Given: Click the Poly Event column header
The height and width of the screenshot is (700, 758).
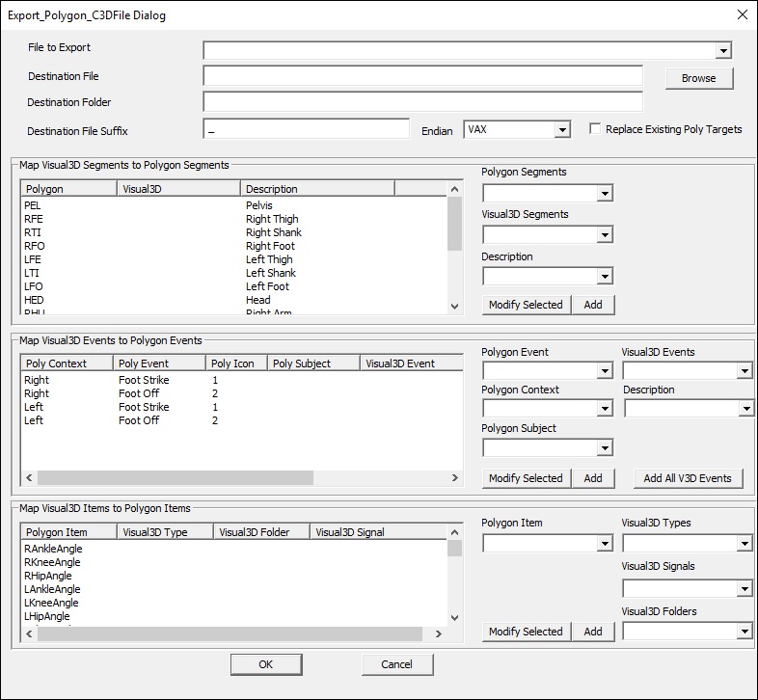Looking at the screenshot, I should pos(159,363).
